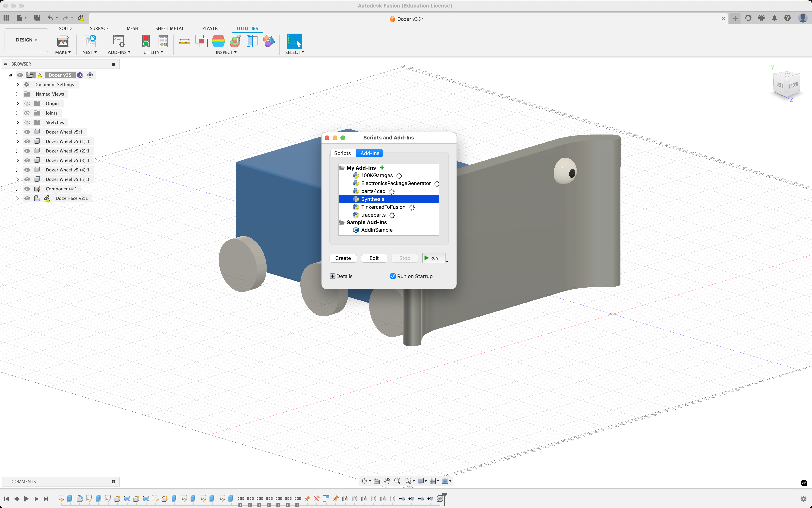This screenshot has width=812, height=508.
Task: Click the notifications bell icon
Action: pyautogui.click(x=774, y=18)
